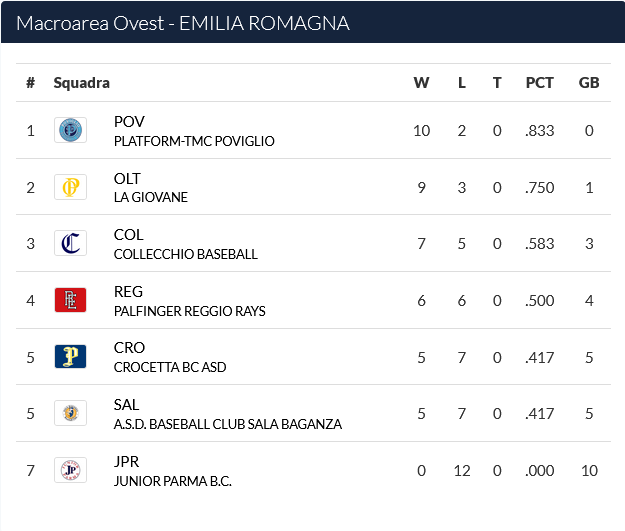
Task: Open A.S.D. BASEBALL CLUB SALA BAGANZA link
Action: pos(228,424)
